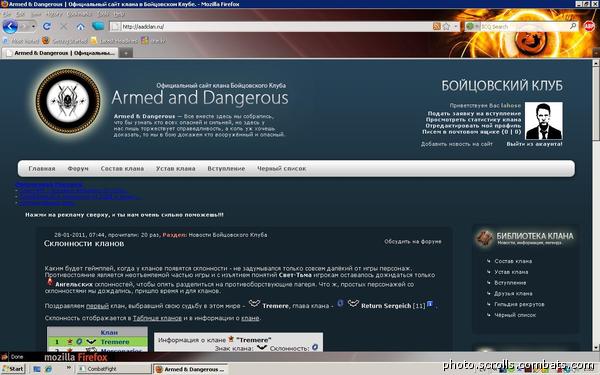Screen dimensions: 600x375
Task: Open a new tab with plus button
Action: point(126,53)
